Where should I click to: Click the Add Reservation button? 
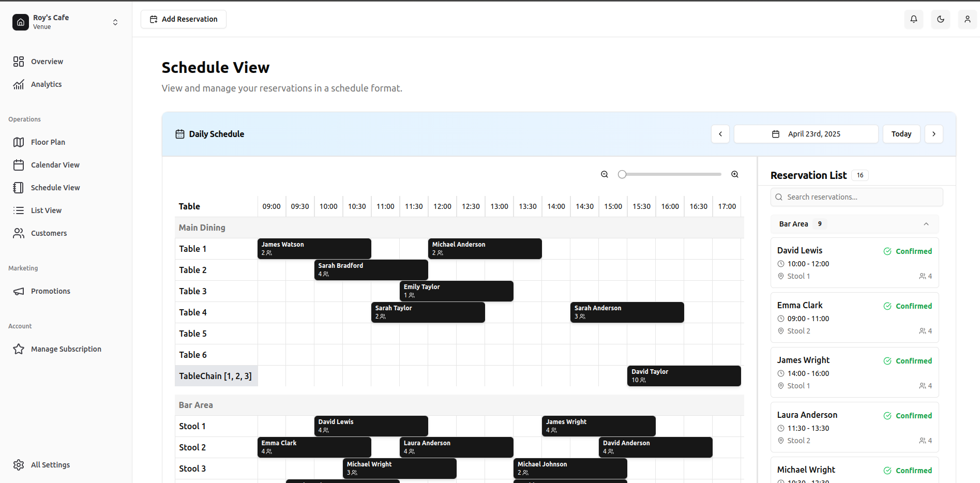pos(183,19)
